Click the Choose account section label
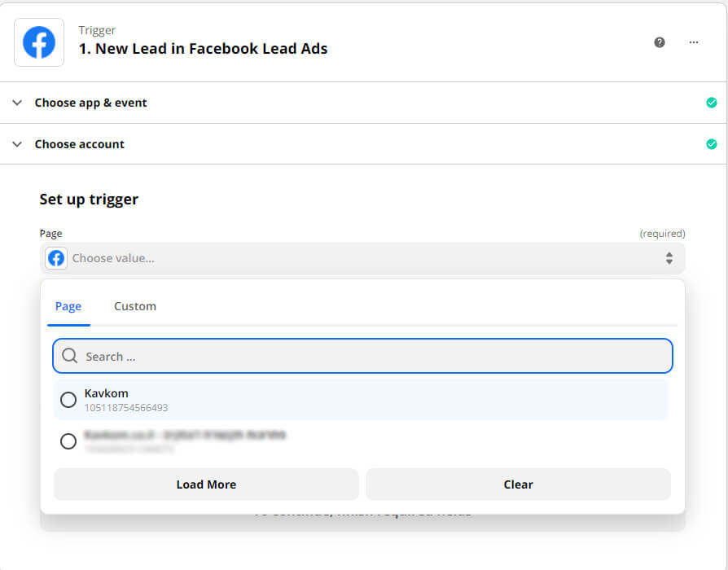728x570 pixels. [x=80, y=144]
